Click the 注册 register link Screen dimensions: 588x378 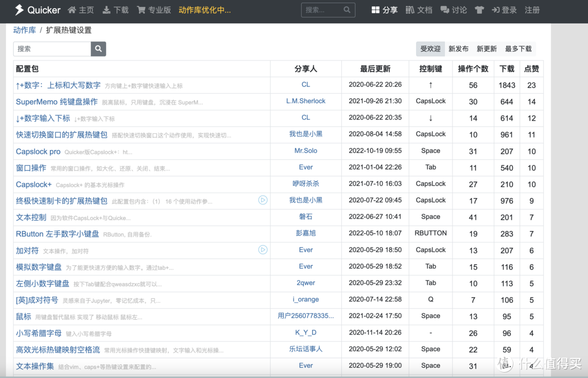532,10
